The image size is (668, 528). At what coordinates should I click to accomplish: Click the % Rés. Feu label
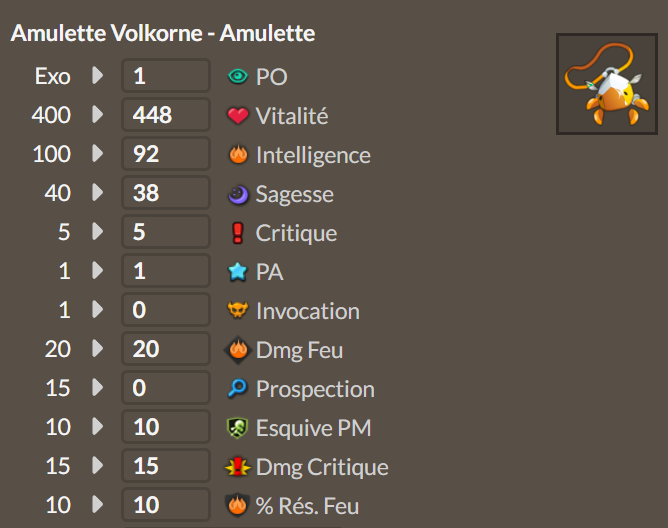pos(307,506)
